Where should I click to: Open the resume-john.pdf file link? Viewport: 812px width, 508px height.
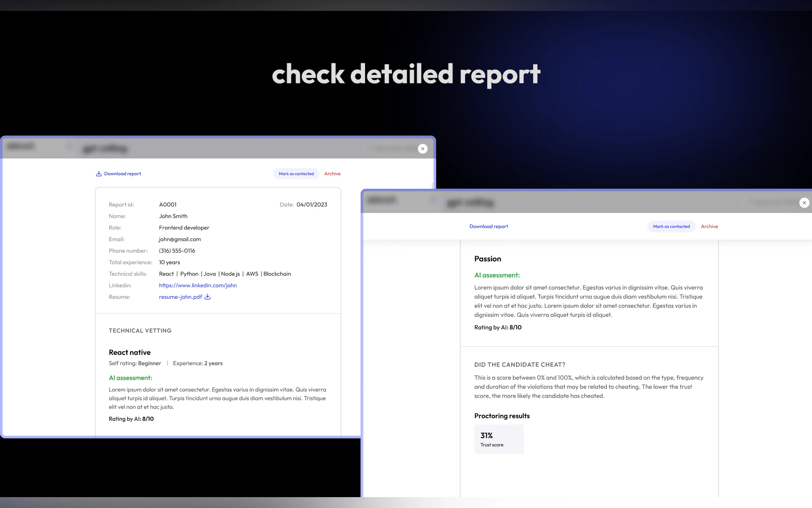point(181,297)
